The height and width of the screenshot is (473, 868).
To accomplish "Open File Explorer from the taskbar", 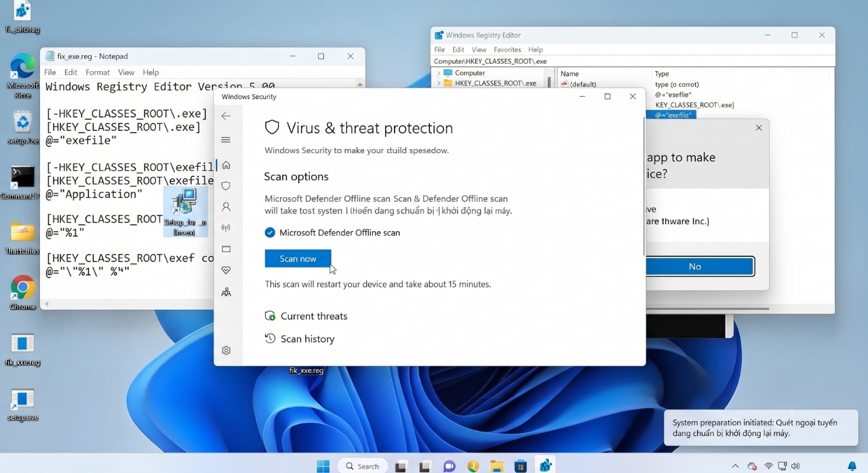I will [x=497, y=466].
